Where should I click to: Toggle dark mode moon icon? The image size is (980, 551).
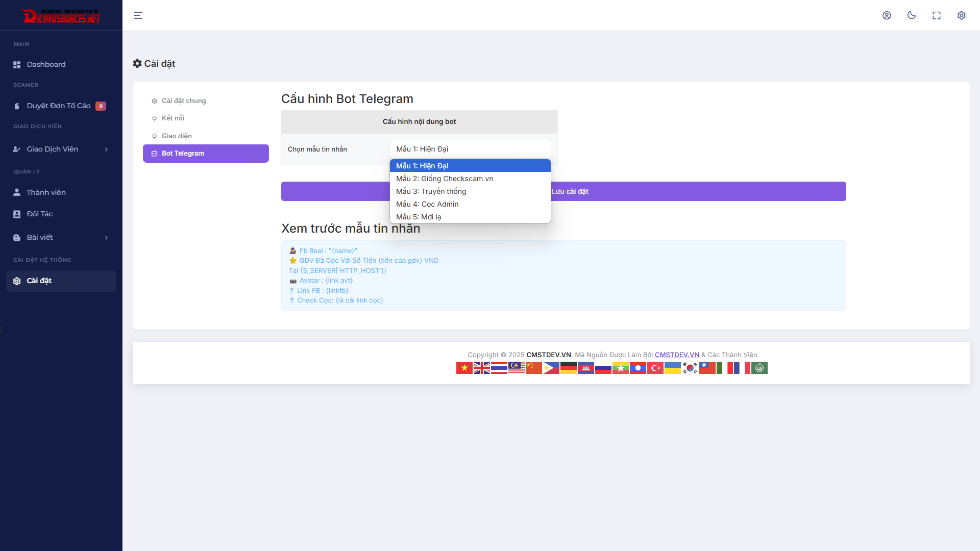point(912,15)
